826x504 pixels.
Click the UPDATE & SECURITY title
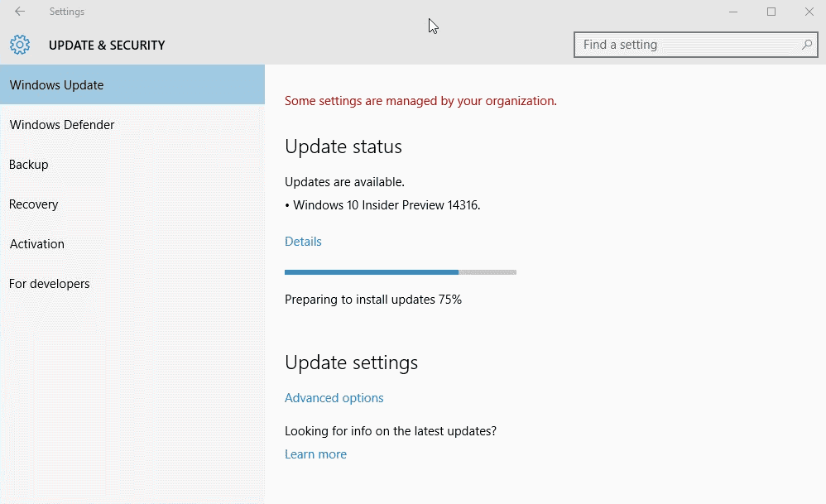click(107, 46)
